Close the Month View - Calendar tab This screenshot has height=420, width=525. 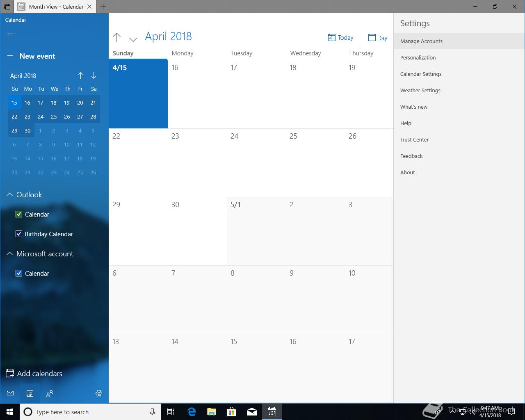[89, 7]
